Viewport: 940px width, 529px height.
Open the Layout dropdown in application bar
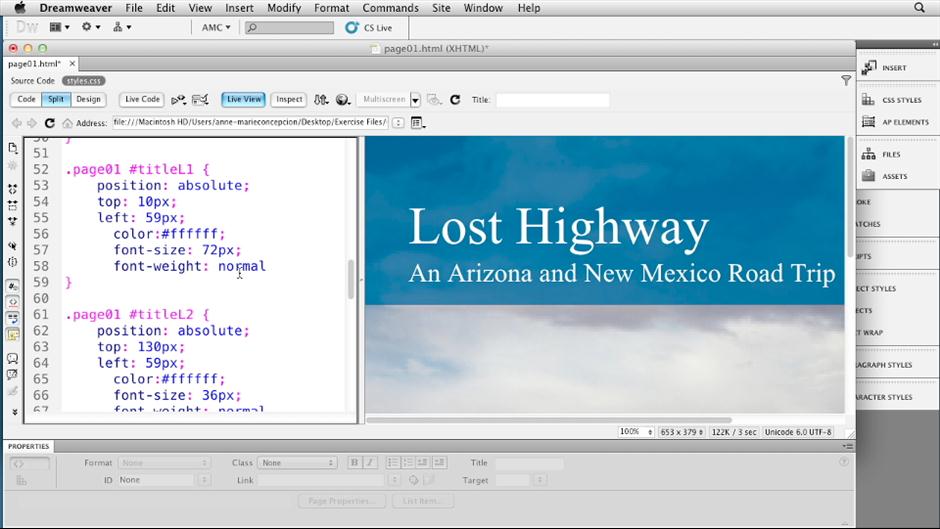[59, 27]
